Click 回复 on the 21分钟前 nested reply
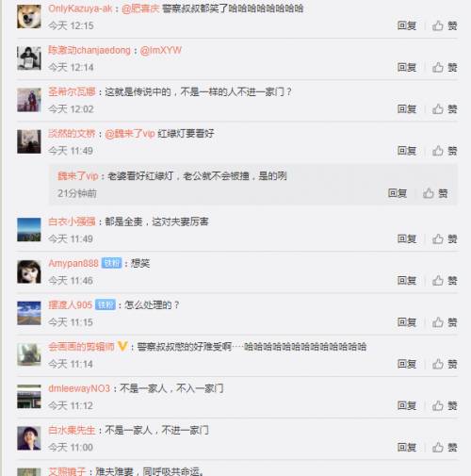The width and height of the screenshot is (471, 476). pos(398,193)
